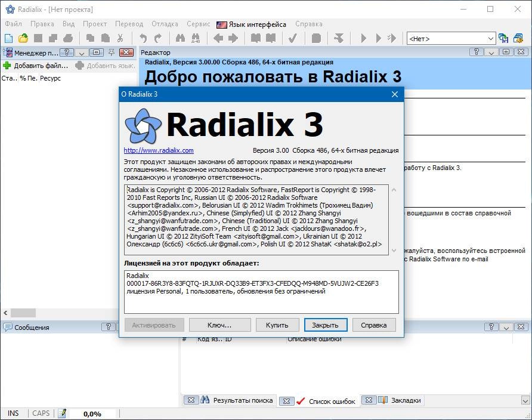This screenshot has height=420, width=532.
Task: Click the Save disk icon in toolbar
Action: pos(38,38)
